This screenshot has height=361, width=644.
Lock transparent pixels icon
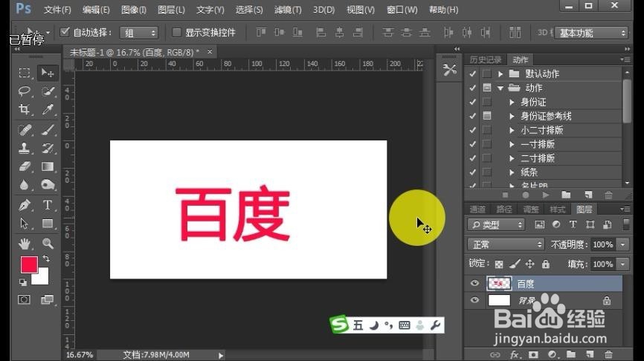pos(499,264)
